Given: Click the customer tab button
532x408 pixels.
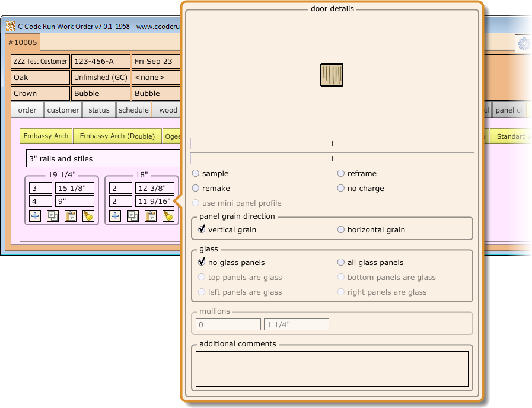Looking at the screenshot, I should tap(63, 110).
